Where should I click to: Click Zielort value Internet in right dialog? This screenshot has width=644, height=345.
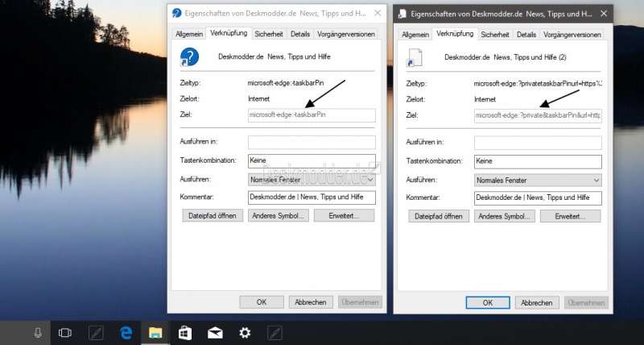485,99
